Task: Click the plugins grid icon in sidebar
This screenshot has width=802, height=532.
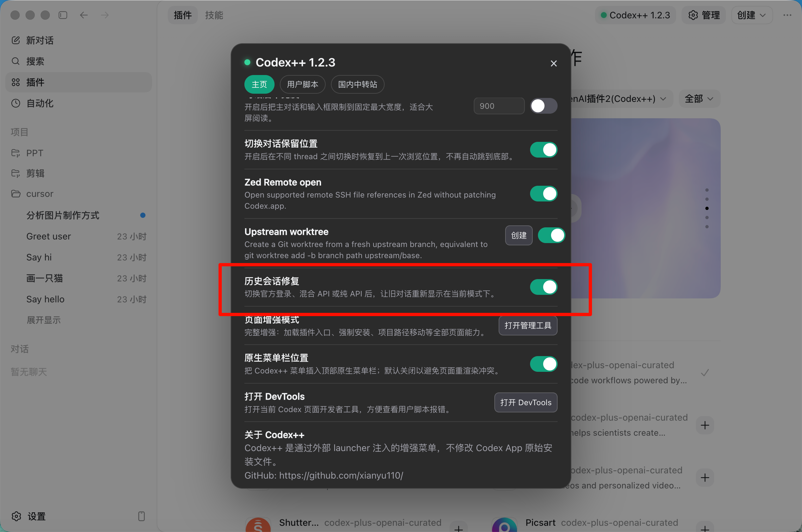Action: pos(16,82)
